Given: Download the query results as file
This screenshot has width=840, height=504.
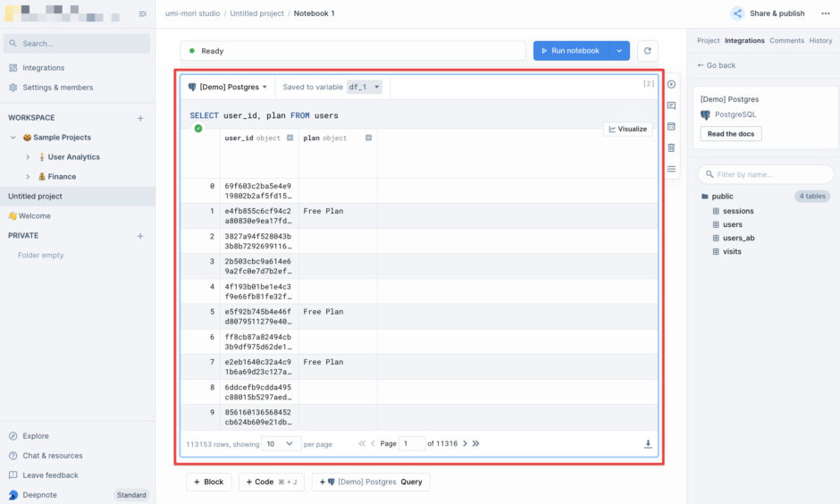Looking at the screenshot, I should [648, 444].
